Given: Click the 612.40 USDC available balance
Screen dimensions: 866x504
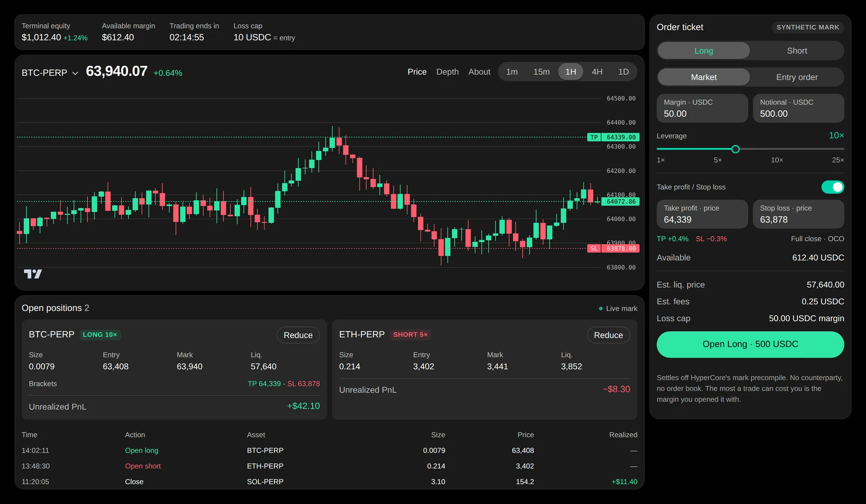Looking at the screenshot, I should pos(818,258).
